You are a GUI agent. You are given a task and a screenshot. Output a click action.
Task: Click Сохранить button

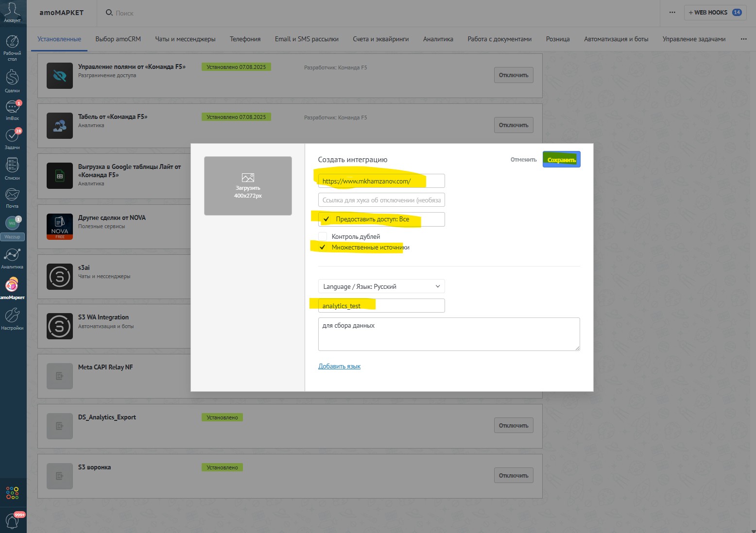point(562,160)
